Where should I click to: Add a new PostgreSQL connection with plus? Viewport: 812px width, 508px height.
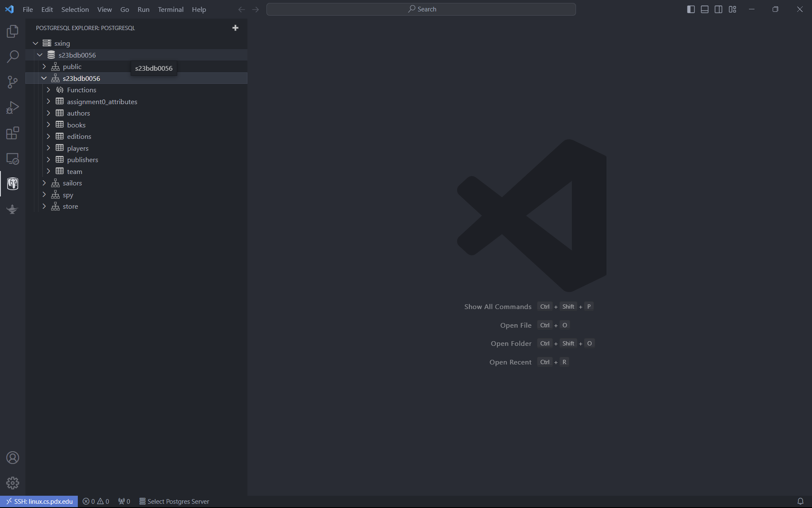click(236, 28)
